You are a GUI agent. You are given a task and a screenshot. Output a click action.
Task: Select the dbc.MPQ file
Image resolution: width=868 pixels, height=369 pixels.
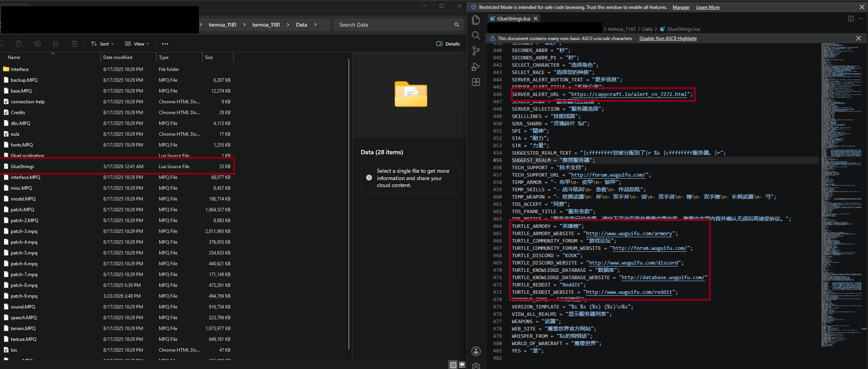20,123
